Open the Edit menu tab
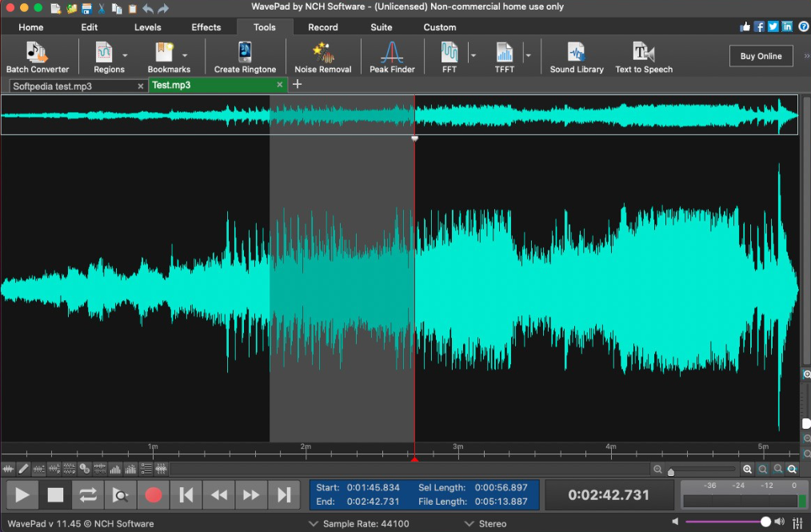The image size is (811, 532). click(89, 27)
